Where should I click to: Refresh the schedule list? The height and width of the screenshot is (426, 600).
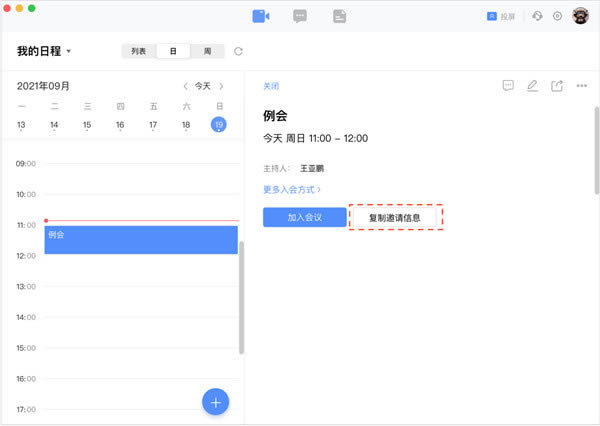(238, 51)
